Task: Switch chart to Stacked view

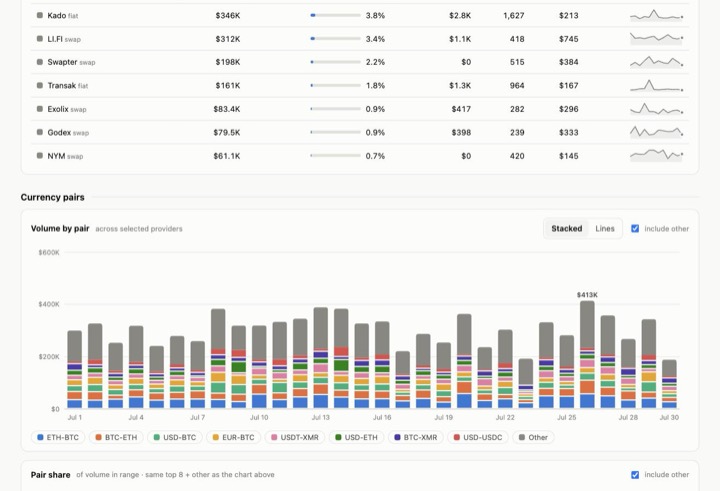Action: pos(567,228)
